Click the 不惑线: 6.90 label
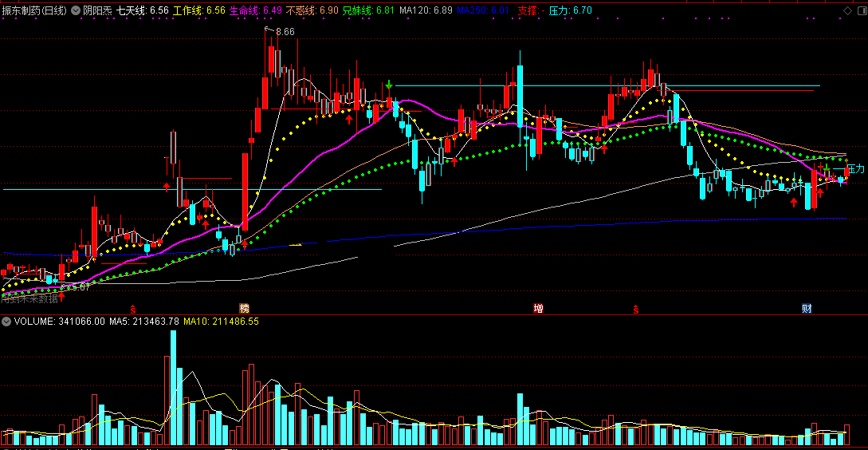 coord(312,10)
